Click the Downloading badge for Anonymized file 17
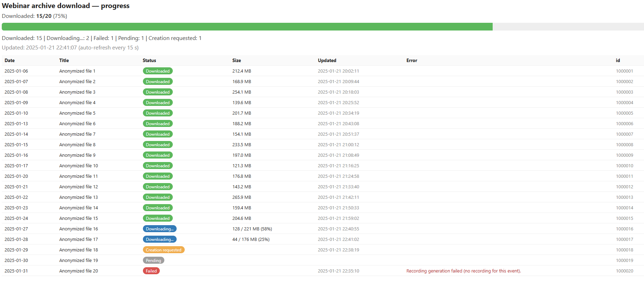This screenshot has width=644, height=283. click(159, 239)
